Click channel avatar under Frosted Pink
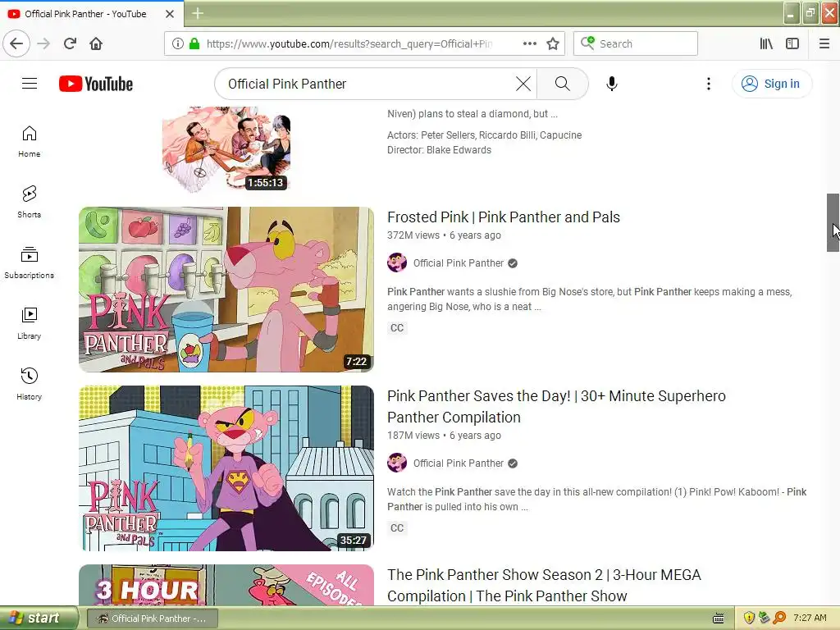Viewport: 840px width, 630px height. pyautogui.click(x=397, y=262)
